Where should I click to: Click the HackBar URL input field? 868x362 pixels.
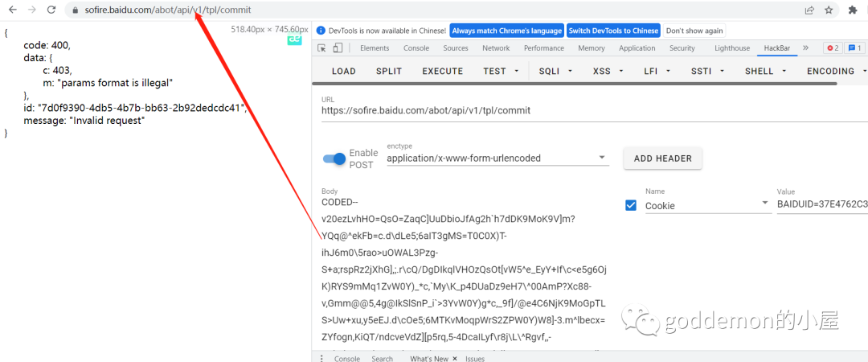click(x=595, y=110)
